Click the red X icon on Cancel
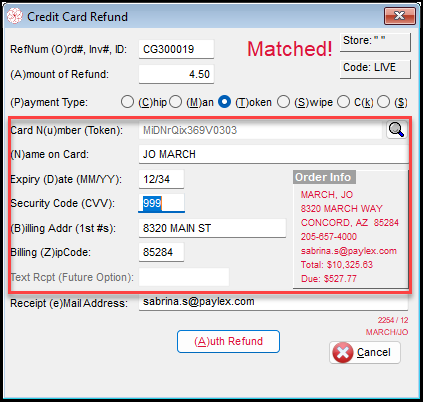The width and height of the screenshot is (423, 402). pos(343,352)
